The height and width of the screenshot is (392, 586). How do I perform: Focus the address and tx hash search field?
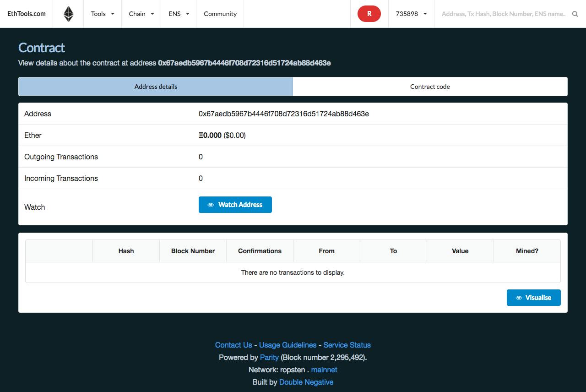click(x=504, y=14)
